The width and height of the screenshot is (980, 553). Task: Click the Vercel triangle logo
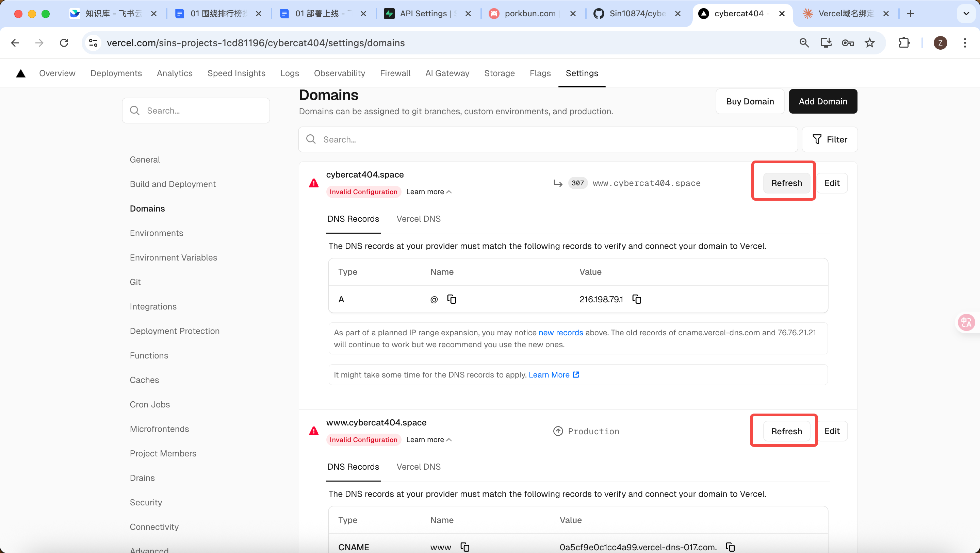click(20, 73)
